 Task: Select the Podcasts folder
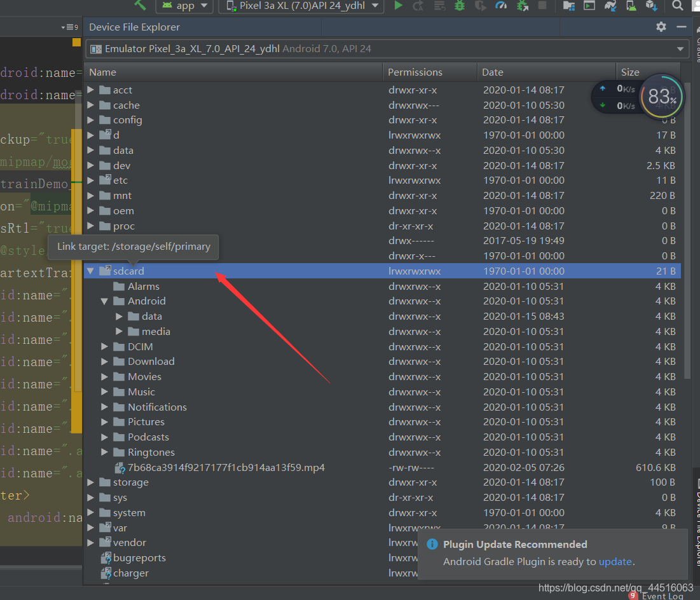coord(148,437)
